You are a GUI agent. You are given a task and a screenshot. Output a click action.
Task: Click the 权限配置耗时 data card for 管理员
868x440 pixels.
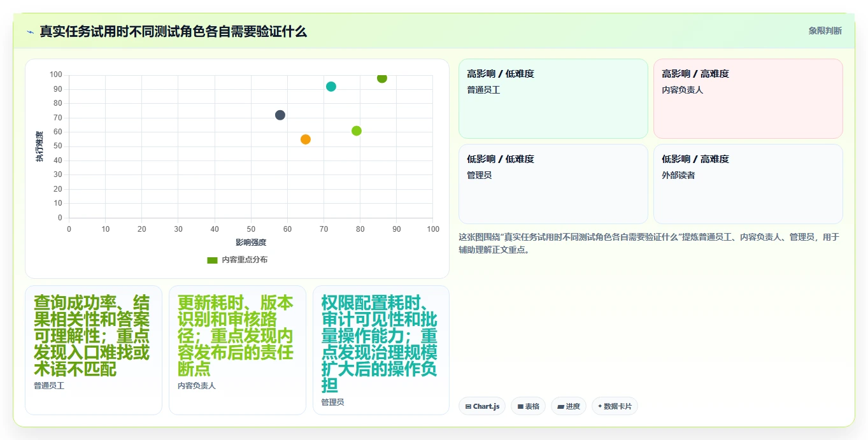381,350
